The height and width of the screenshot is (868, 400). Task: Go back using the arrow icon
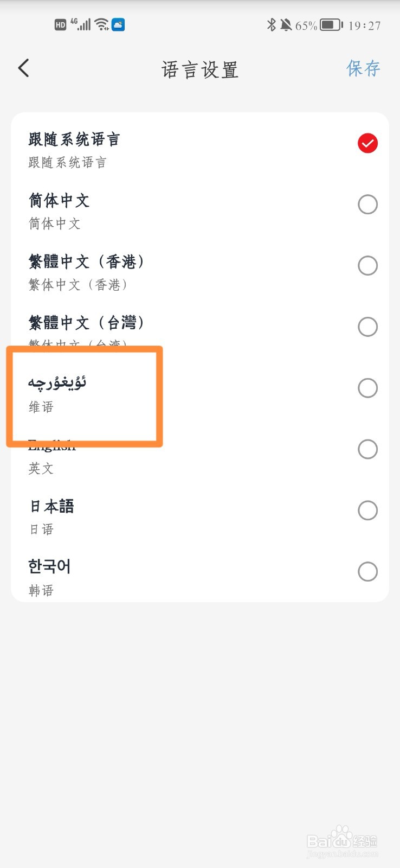coord(23,68)
